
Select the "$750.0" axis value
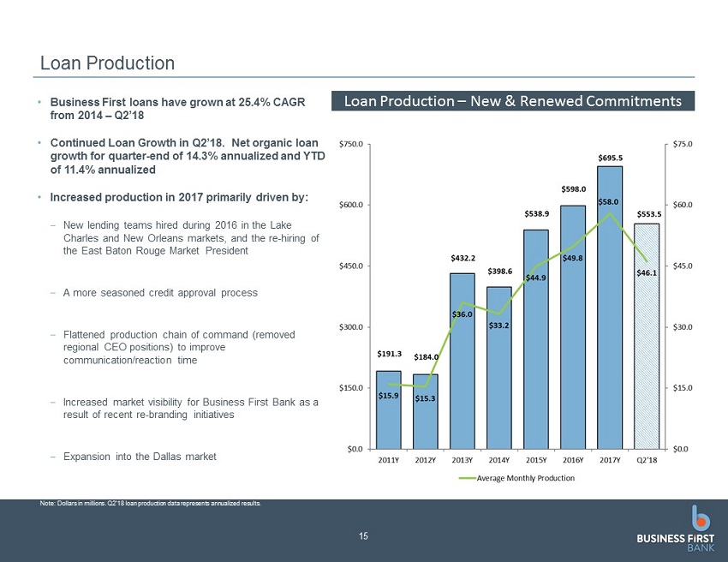pyautogui.click(x=351, y=144)
